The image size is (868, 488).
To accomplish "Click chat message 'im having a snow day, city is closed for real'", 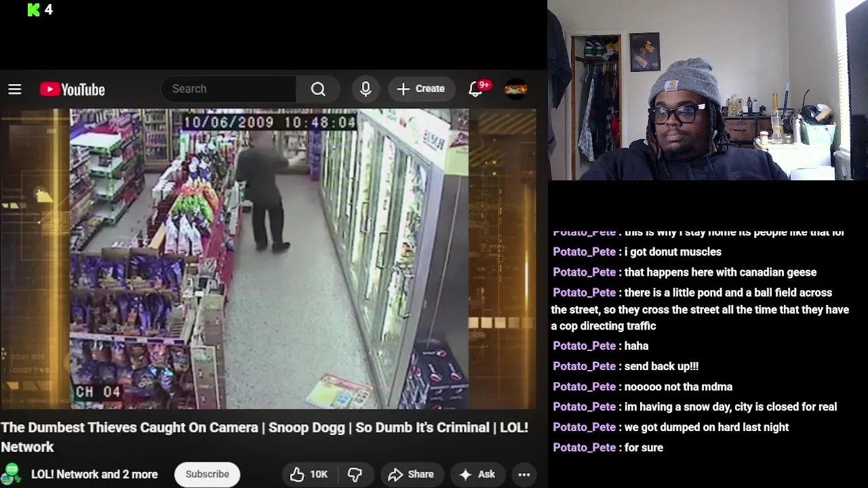I will coord(730,407).
